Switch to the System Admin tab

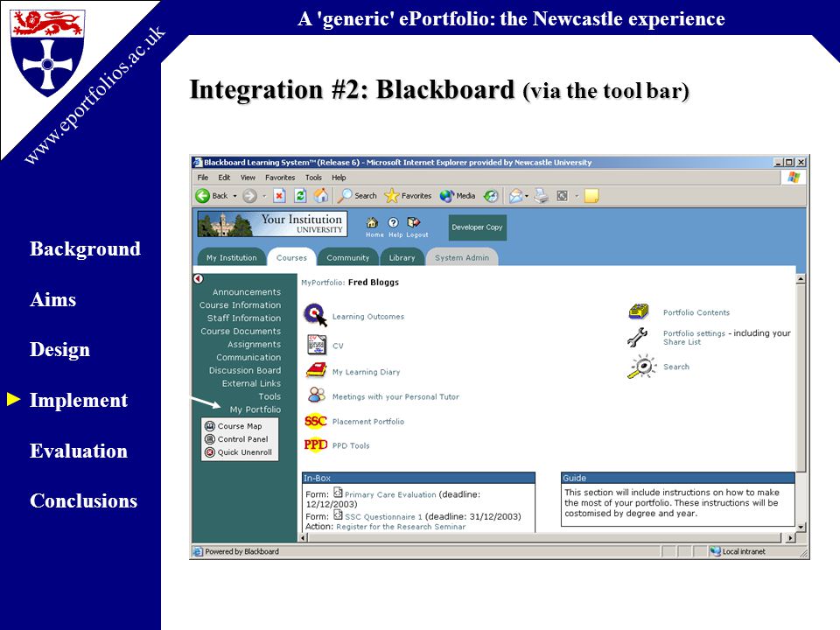[x=462, y=257]
